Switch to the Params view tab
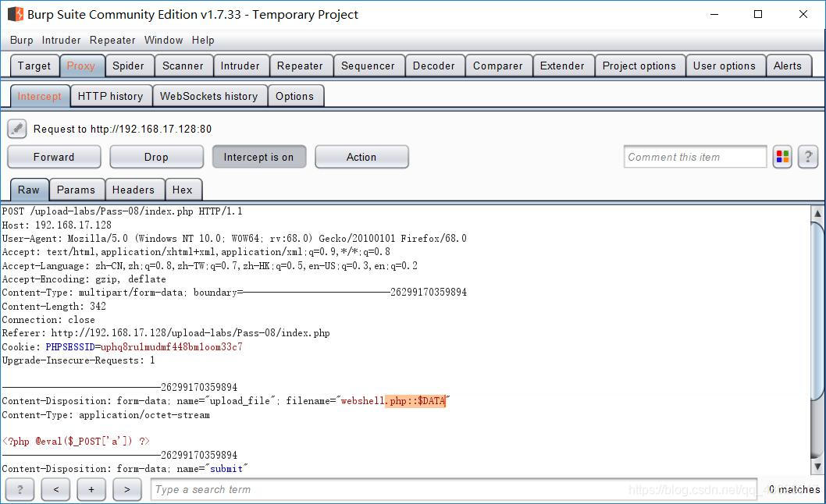 point(77,190)
